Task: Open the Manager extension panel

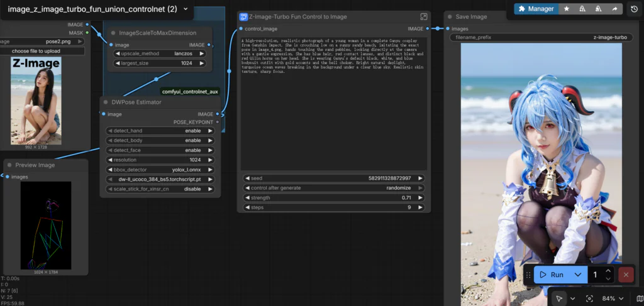Action: click(x=535, y=9)
